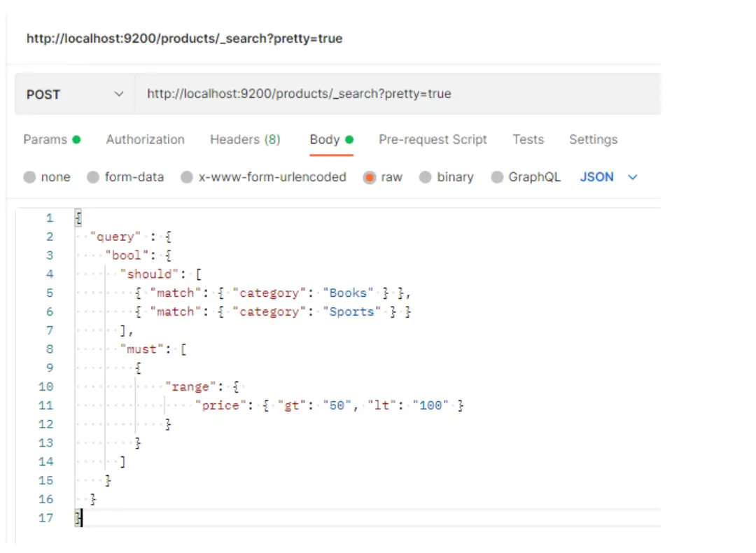Select the 'none' body type radio button
756x553 pixels.
[x=29, y=178]
